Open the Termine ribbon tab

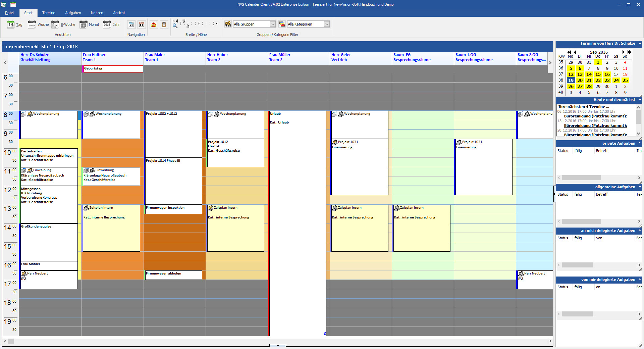coord(49,13)
